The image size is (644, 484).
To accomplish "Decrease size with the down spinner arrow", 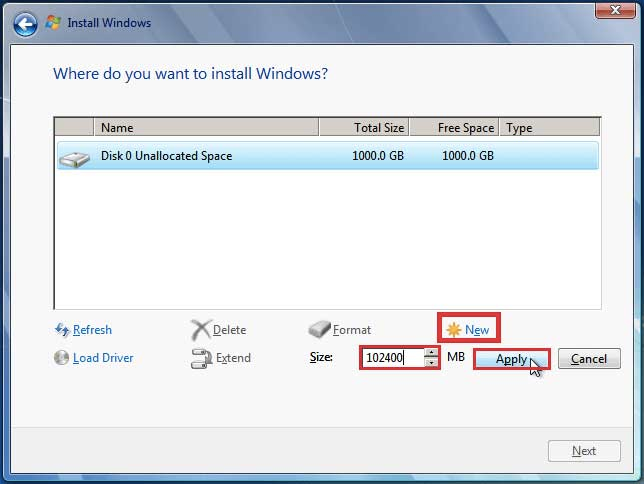I will (x=431, y=362).
